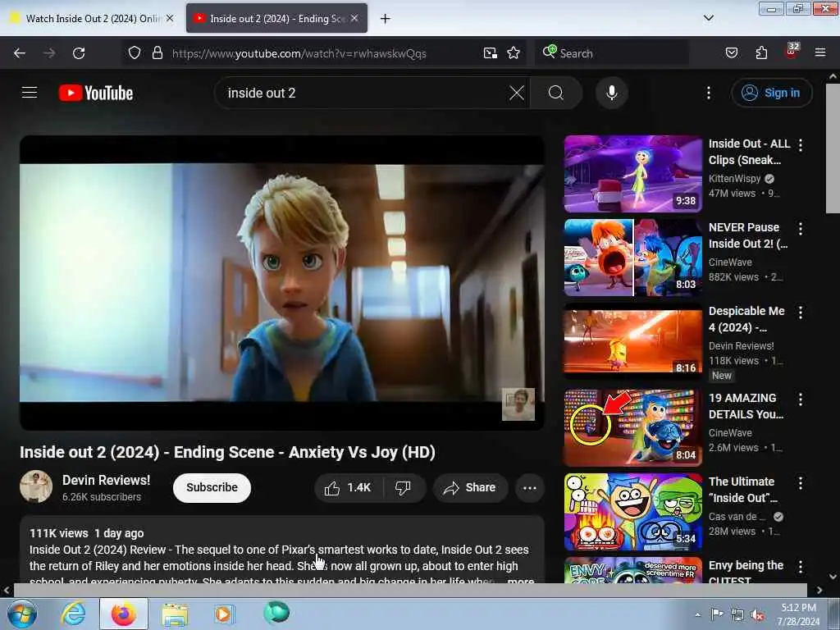Open the taskbar clock showing 5:12 PM
The height and width of the screenshot is (630, 840).
coord(798,614)
